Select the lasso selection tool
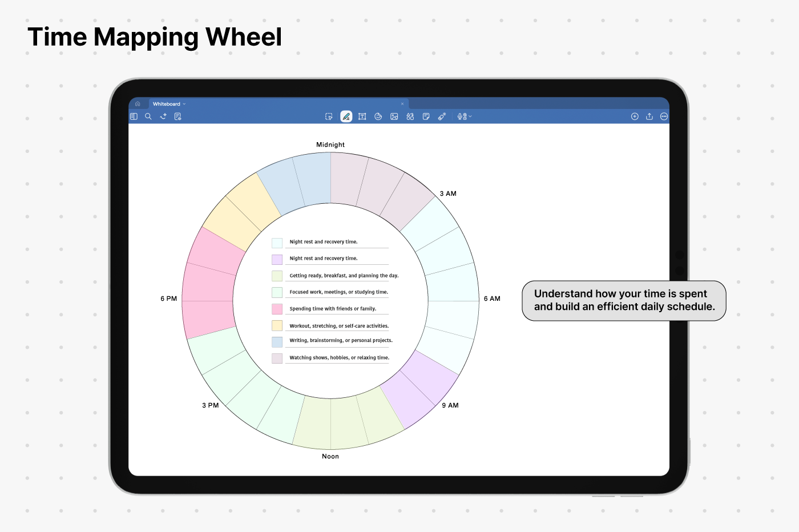799x532 pixels. click(329, 116)
